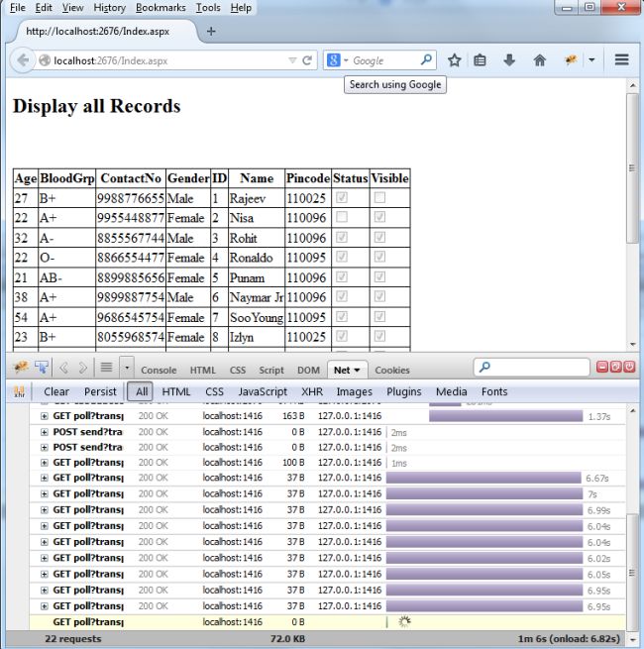Image resolution: width=644 pixels, height=649 pixels.
Task: Open the Downloads arrow icon
Action: point(509,60)
